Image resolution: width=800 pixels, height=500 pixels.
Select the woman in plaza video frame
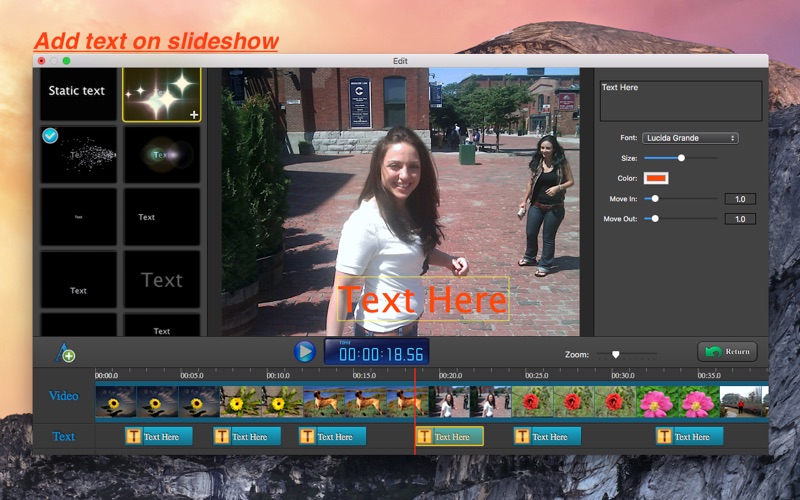pos(449,402)
